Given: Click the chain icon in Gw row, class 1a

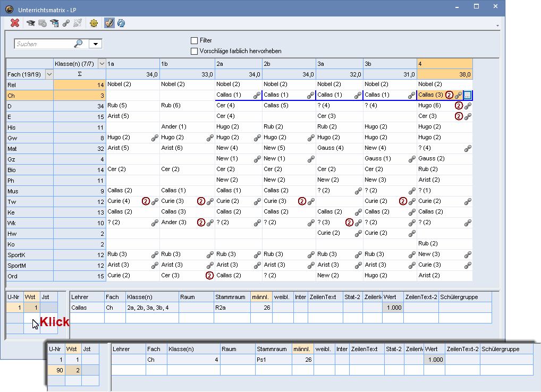Looking at the screenshot, I should [x=155, y=138].
